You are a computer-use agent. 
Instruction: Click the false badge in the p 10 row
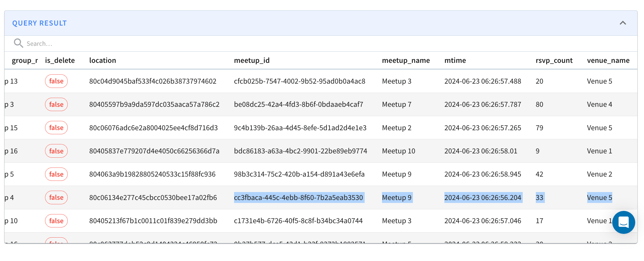56,221
